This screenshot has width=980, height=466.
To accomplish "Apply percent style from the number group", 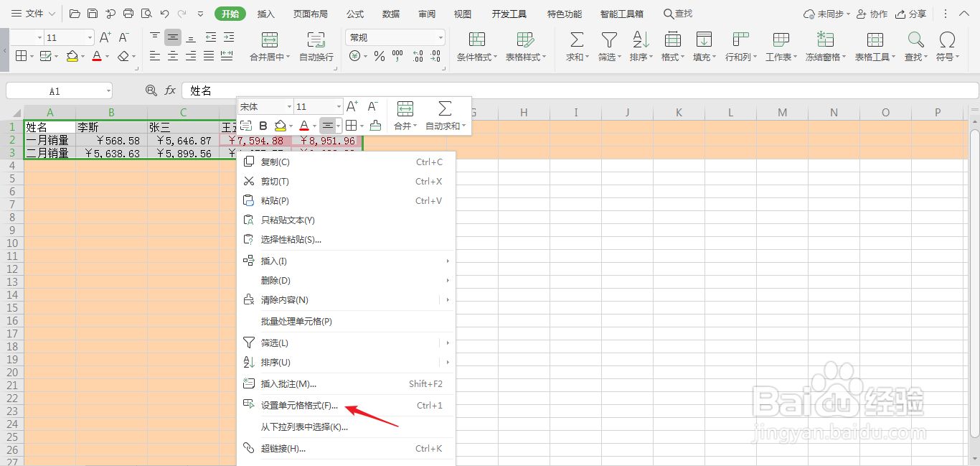I will pyautogui.click(x=380, y=54).
